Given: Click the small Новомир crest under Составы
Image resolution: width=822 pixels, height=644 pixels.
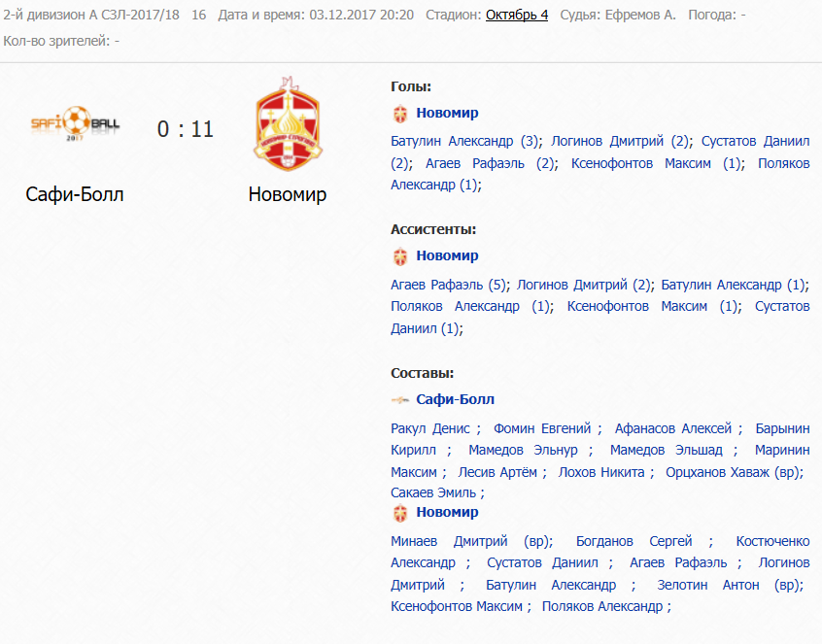Looking at the screenshot, I should tap(400, 513).
